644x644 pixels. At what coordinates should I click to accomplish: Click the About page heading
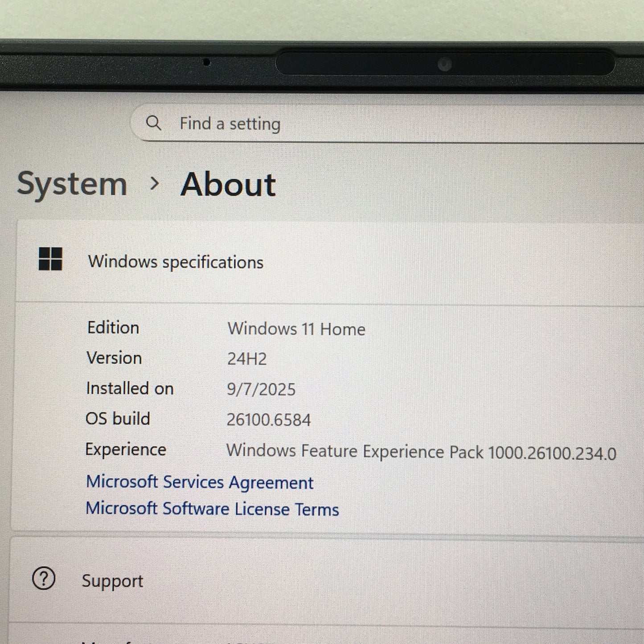228,184
